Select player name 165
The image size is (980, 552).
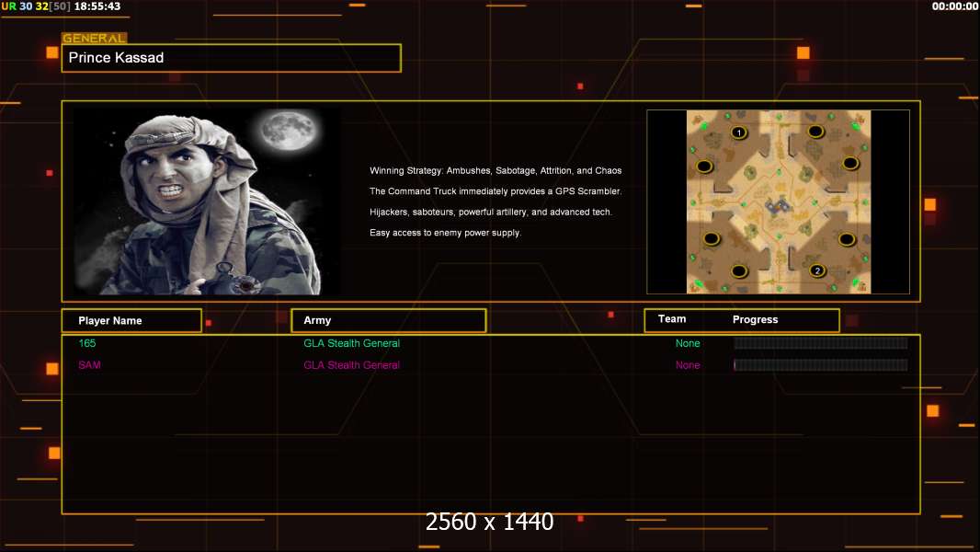point(87,343)
